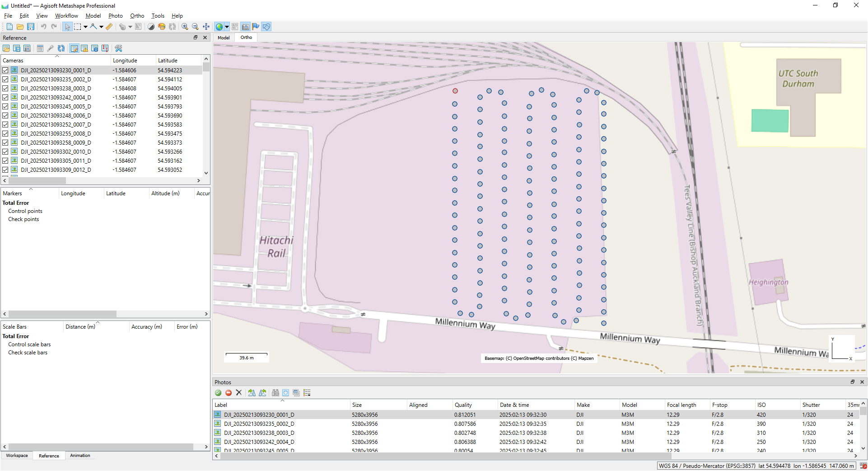Save the project with the floppy disk icon

[31, 27]
